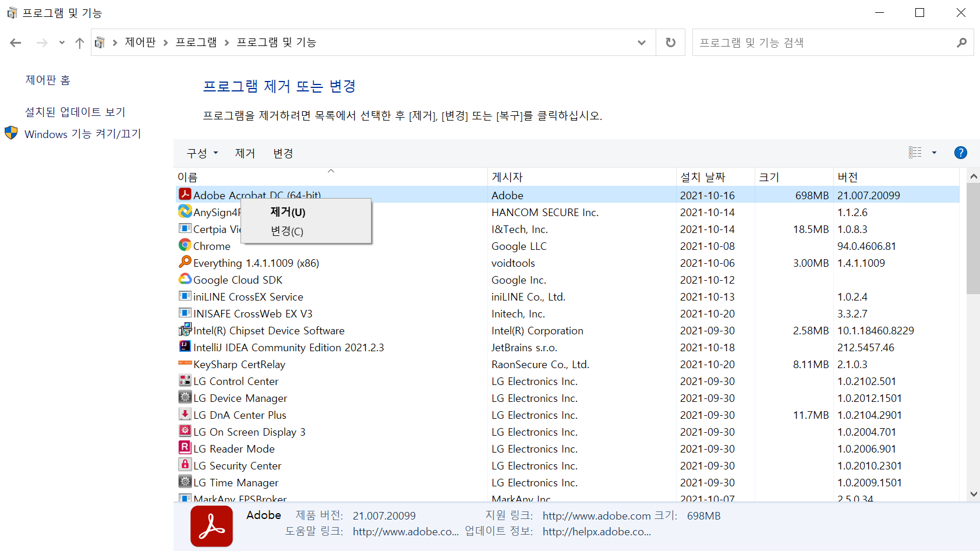
Task: Click version 94.0.4606.81
Action: 866,246
